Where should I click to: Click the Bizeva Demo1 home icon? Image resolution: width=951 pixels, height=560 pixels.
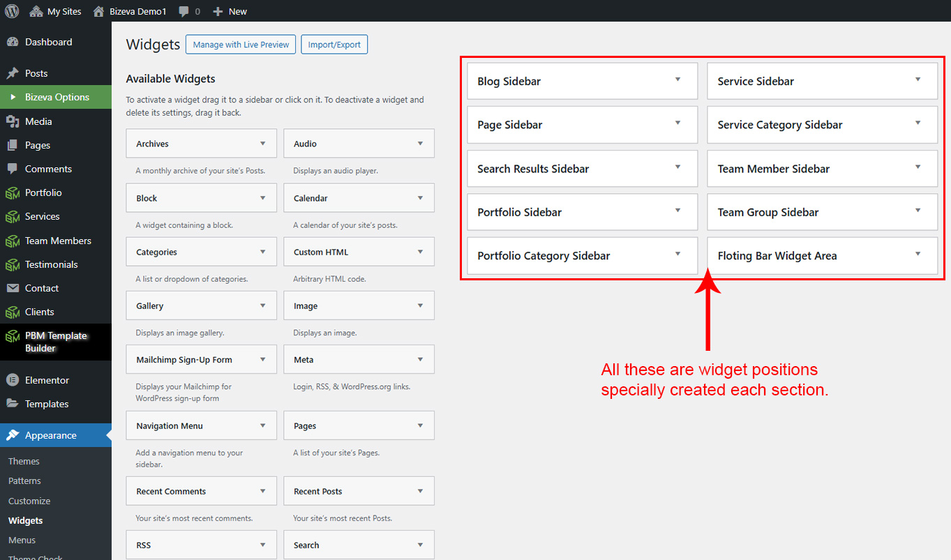99,11
